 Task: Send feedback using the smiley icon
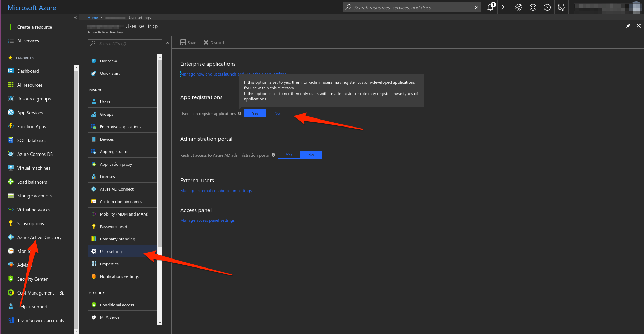533,7
